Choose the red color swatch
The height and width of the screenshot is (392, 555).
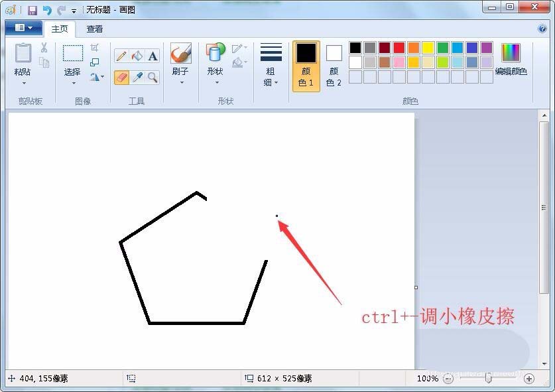[x=399, y=47]
